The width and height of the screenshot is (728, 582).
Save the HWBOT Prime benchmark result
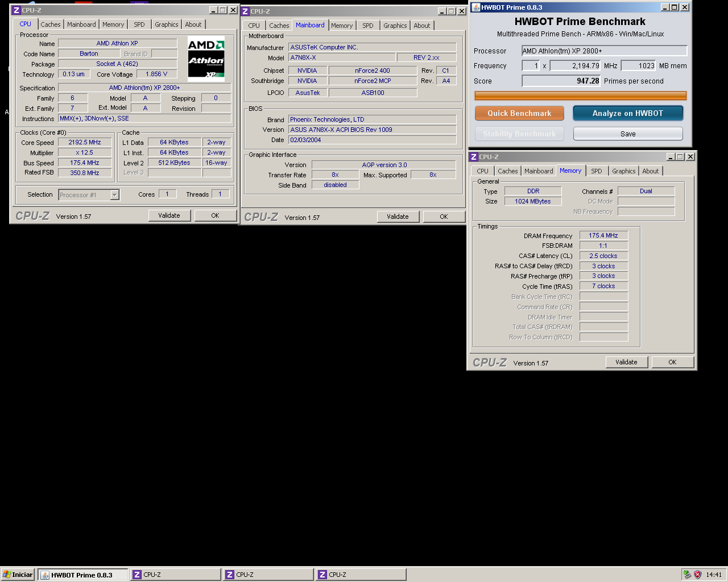click(628, 134)
